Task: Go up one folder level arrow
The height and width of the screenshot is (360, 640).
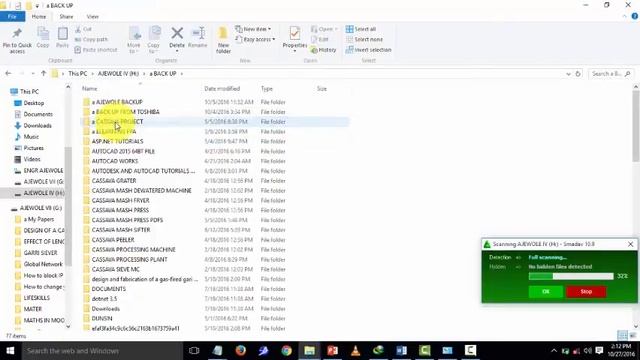Action: [x=44, y=73]
